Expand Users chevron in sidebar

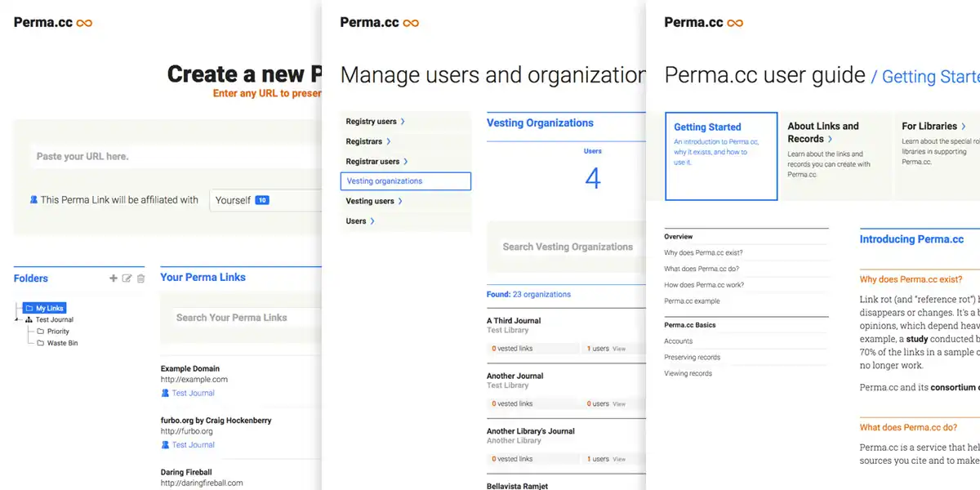372,221
